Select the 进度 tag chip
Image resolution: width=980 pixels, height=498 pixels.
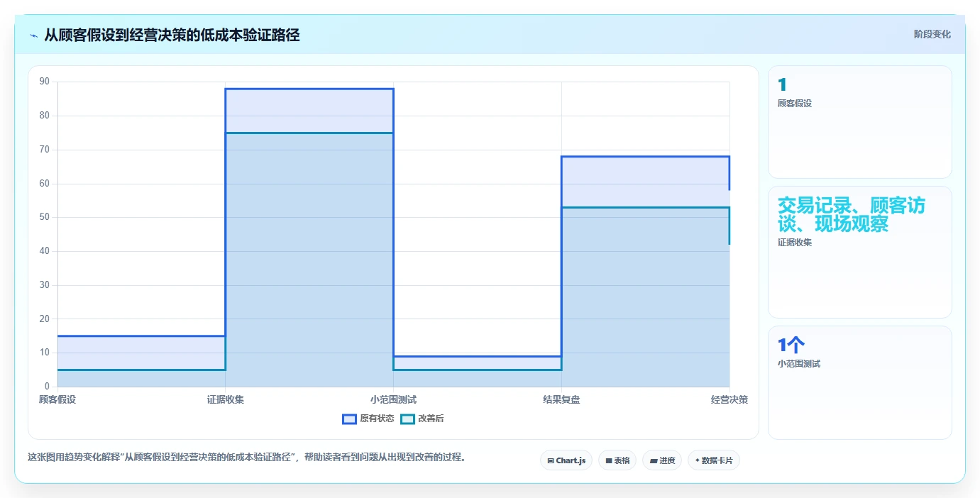click(662, 460)
